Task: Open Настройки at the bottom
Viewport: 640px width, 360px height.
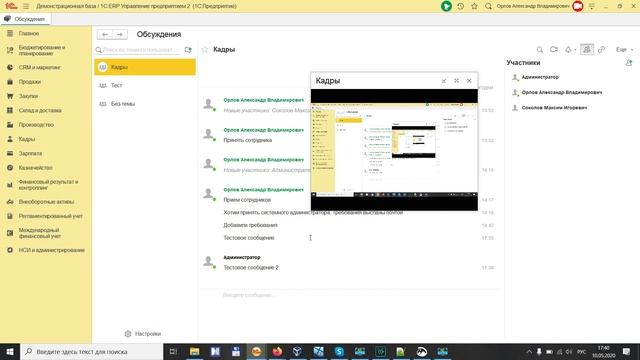Action: 143,334
